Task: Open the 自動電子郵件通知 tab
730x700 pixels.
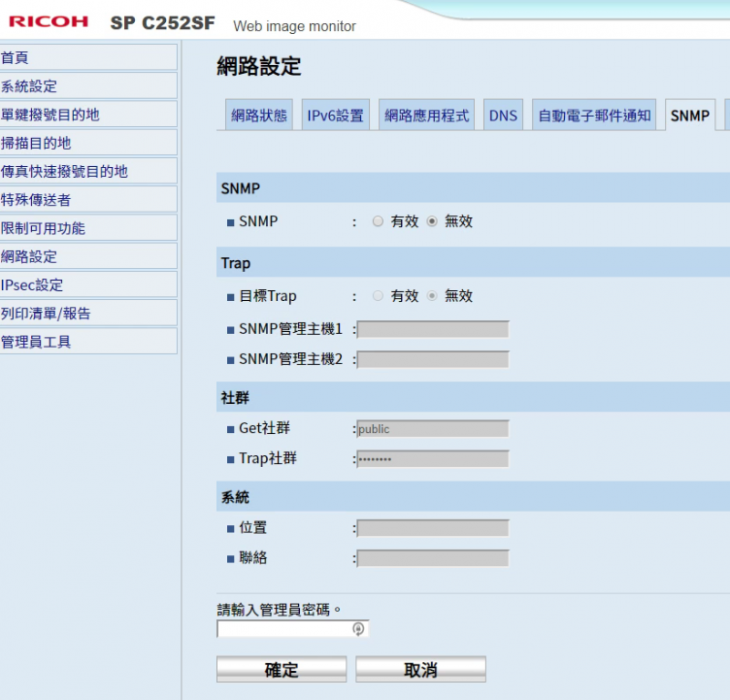Action: [x=594, y=116]
